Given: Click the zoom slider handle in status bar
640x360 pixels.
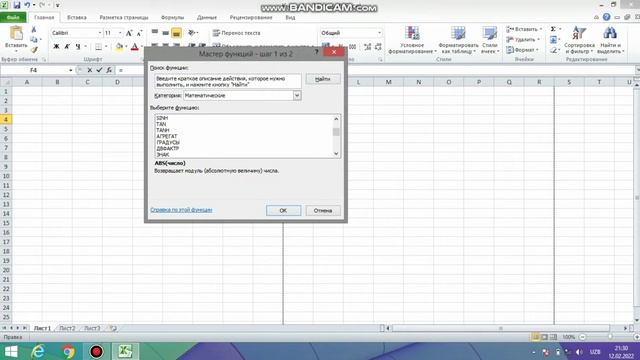Looking at the screenshot, I should coord(610,337).
